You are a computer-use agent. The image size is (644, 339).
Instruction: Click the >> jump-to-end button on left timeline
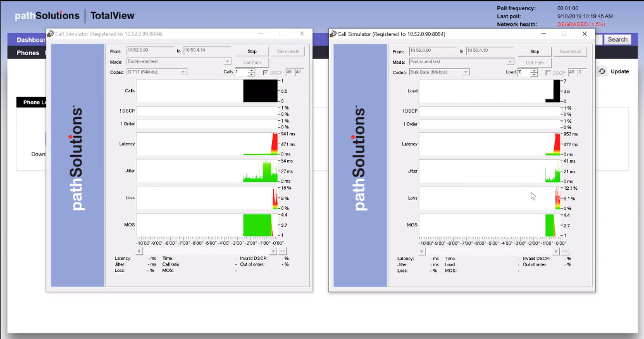(282, 251)
